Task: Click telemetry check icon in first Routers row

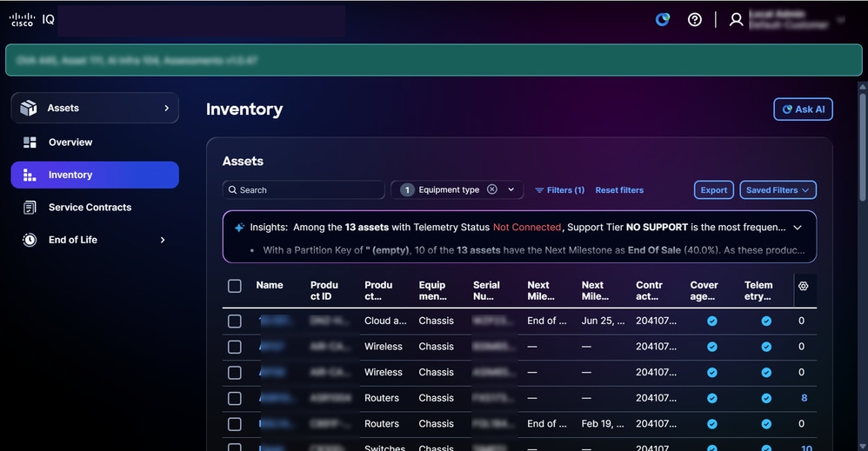Action: [766, 398]
